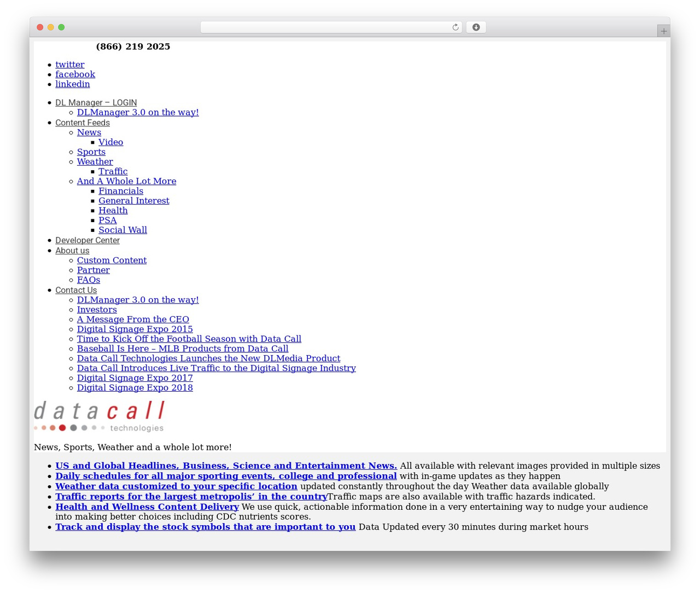Open FAQs link
The image size is (700, 593).
pos(89,281)
